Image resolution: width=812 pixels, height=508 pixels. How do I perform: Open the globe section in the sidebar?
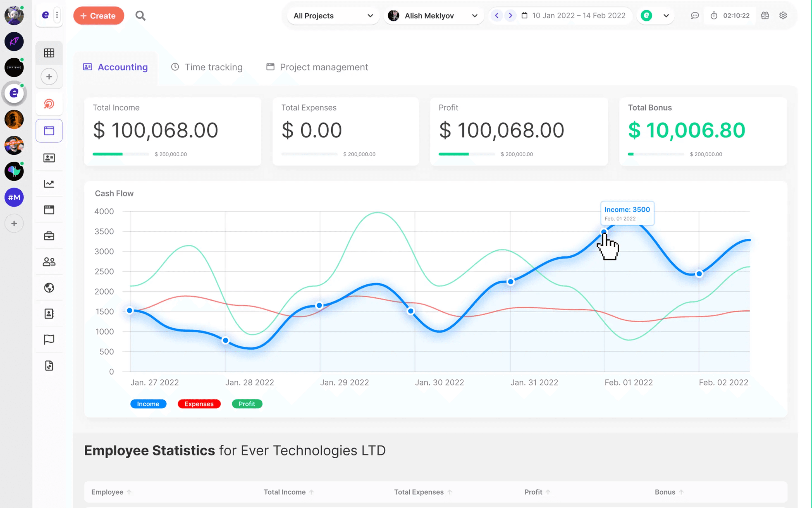pyautogui.click(x=49, y=287)
